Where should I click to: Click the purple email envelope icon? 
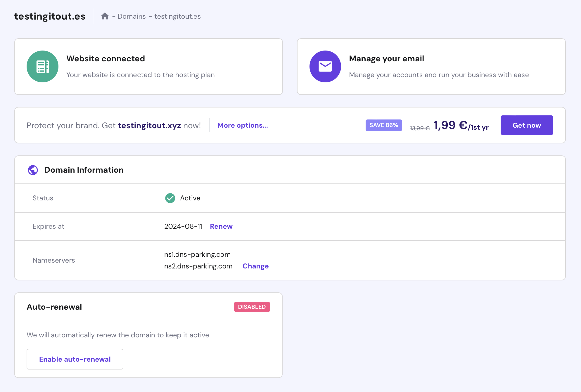[325, 66]
